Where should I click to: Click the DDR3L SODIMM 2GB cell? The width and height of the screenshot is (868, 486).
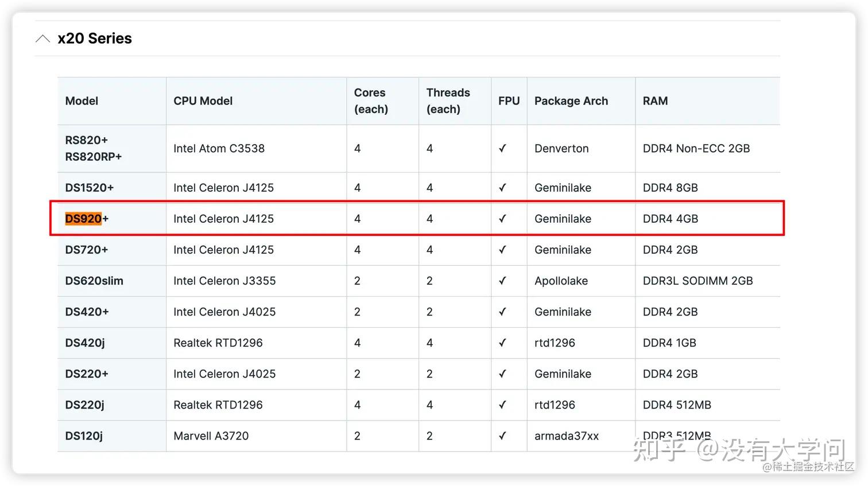[697, 281]
